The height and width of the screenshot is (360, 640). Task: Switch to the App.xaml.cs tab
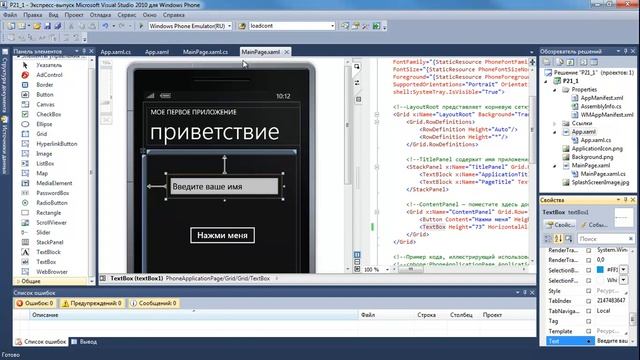116,52
